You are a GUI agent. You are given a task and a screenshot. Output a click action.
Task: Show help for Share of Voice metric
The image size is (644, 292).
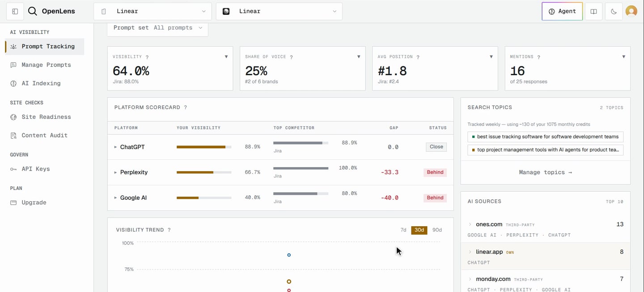pos(291,57)
